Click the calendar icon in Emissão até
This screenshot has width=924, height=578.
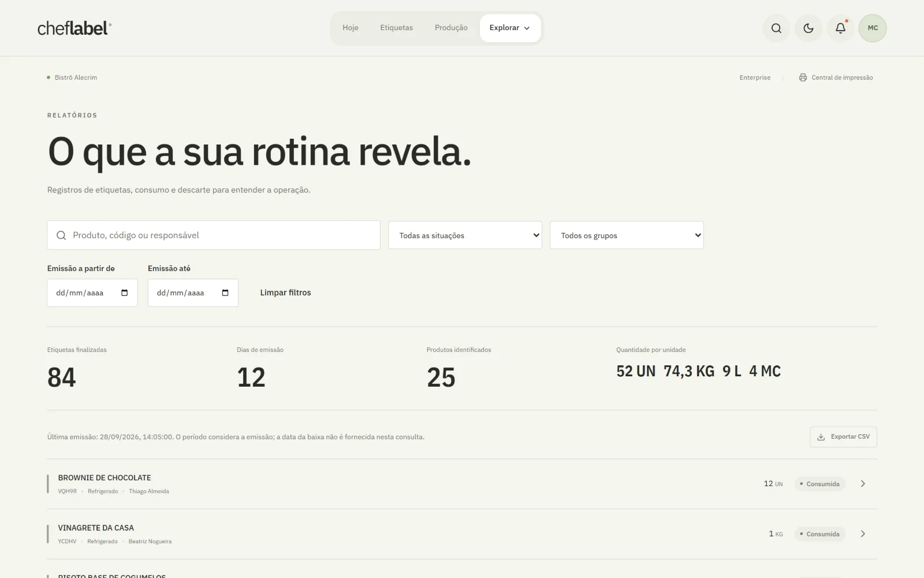click(x=225, y=292)
